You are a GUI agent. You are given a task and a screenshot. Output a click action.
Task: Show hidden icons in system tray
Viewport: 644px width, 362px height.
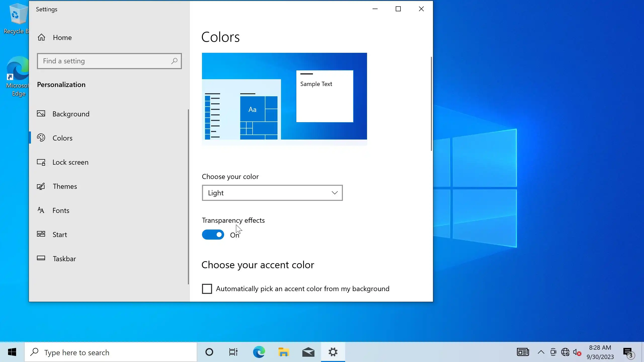click(541, 352)
